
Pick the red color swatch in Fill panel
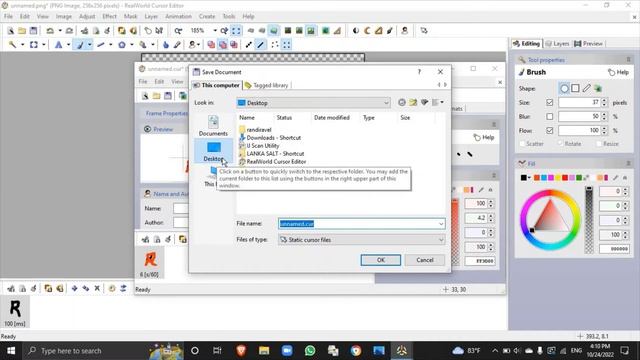point(564,178)
